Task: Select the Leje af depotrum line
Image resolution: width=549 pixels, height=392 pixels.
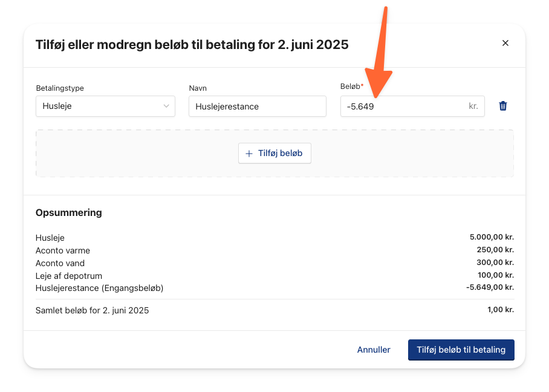Action: (x=274, y=275)
